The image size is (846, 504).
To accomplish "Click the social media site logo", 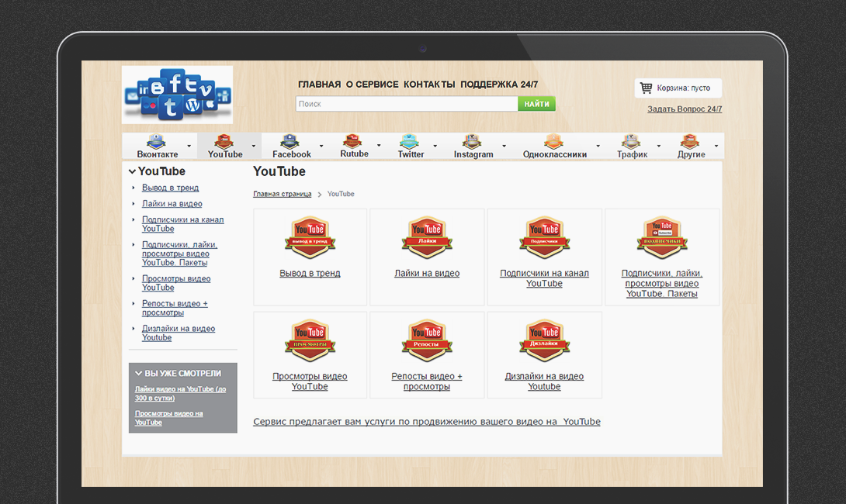I will point(177,95).
